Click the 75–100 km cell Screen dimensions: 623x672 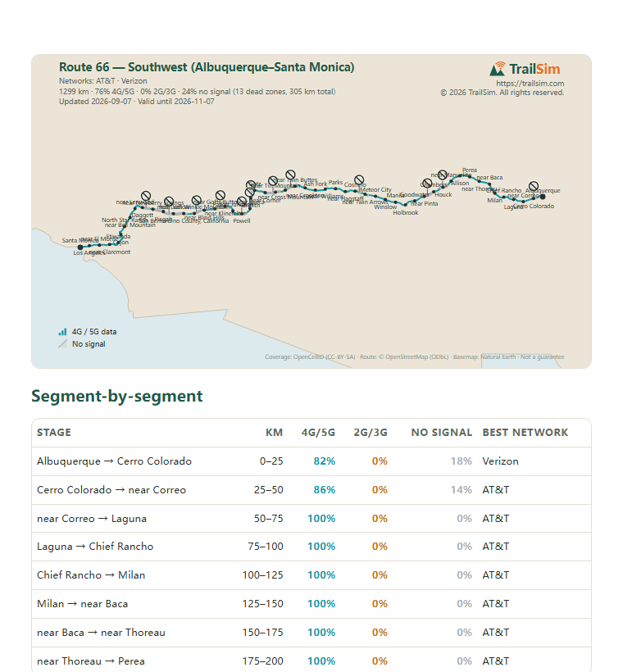266,547
